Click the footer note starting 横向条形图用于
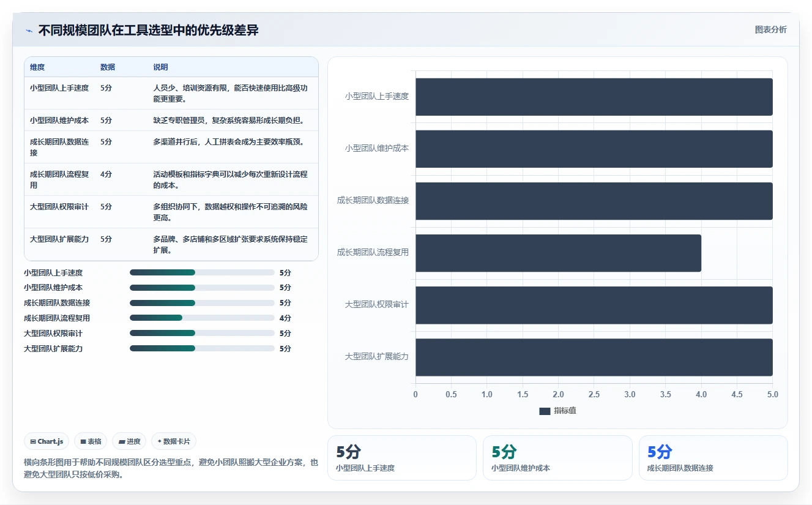The image size is (812, 505). [171, 468]
